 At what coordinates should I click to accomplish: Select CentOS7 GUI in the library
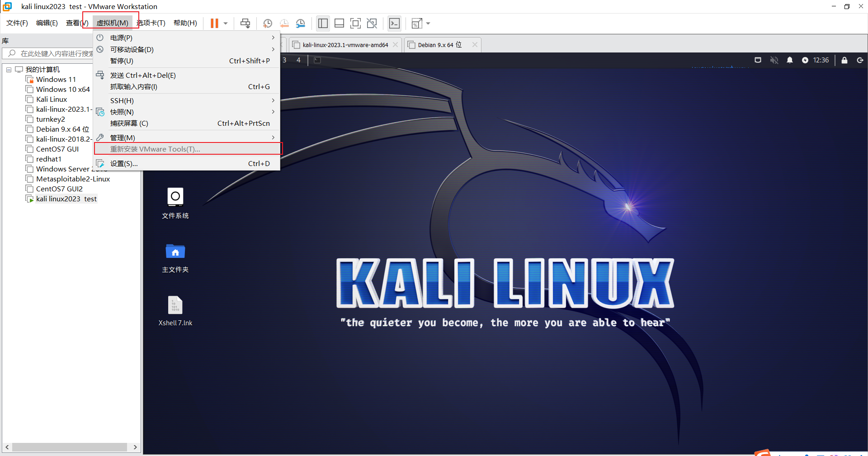(57, 149)
